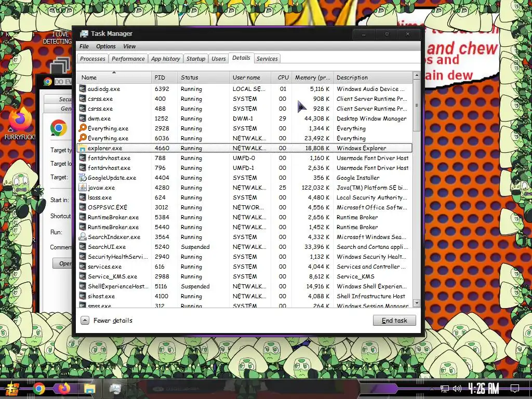This screenshot has height=399, width=532.
Task: Click the taskbar clock showing 4:26 AM
Action: click(x=484, y=389)
